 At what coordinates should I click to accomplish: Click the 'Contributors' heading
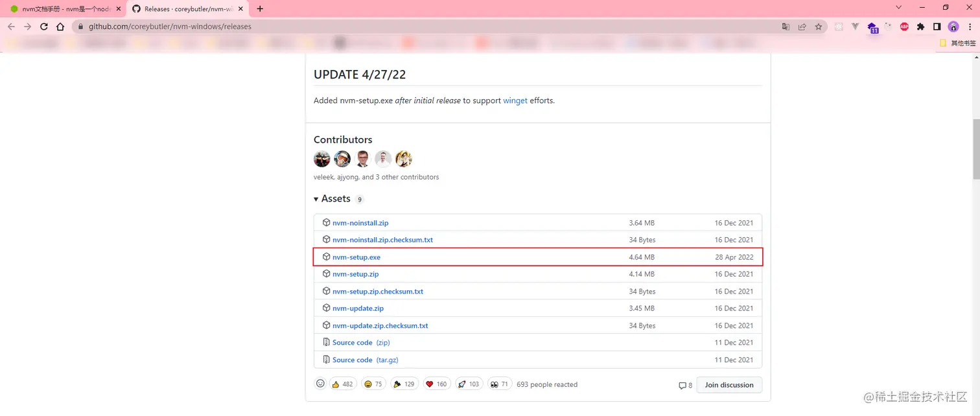click(x=343, y=140)
